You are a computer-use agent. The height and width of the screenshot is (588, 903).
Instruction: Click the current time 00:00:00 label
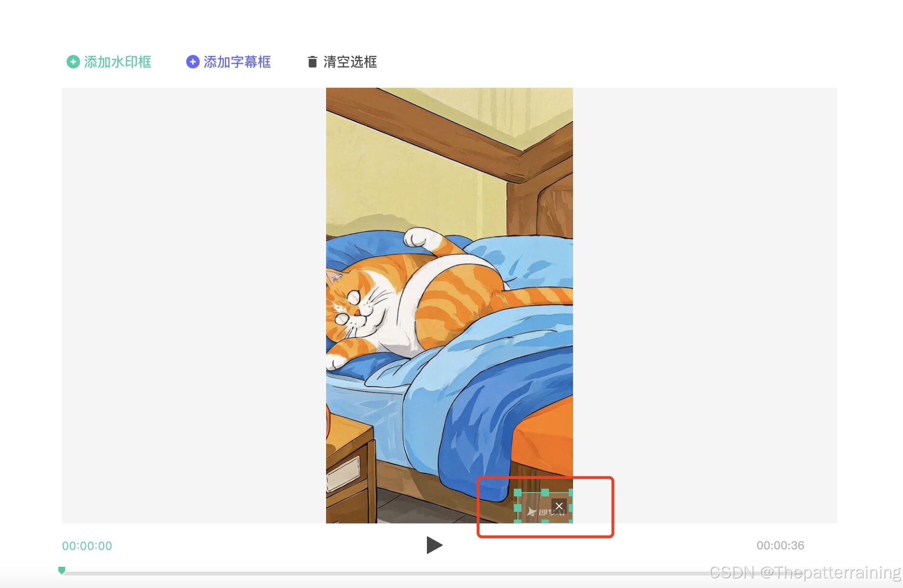[x=87, y=546]
